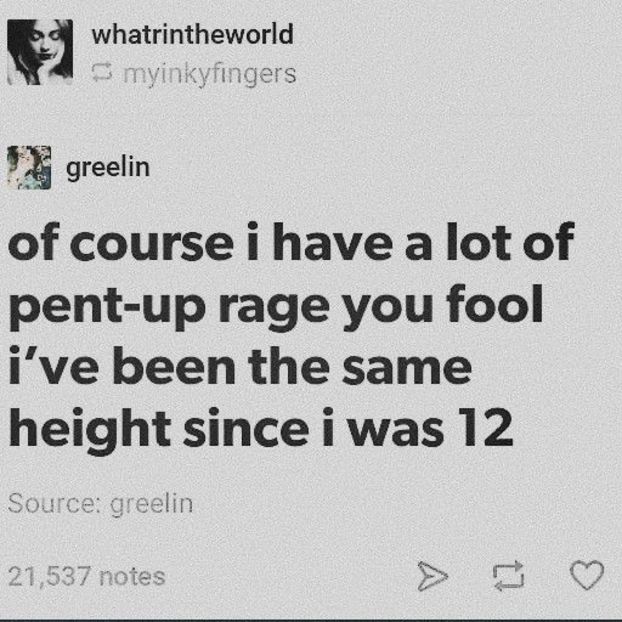Open greelin's small avatar image
Image resolution: width=622 pixels, height=622 pixels.
coord(29,167)
